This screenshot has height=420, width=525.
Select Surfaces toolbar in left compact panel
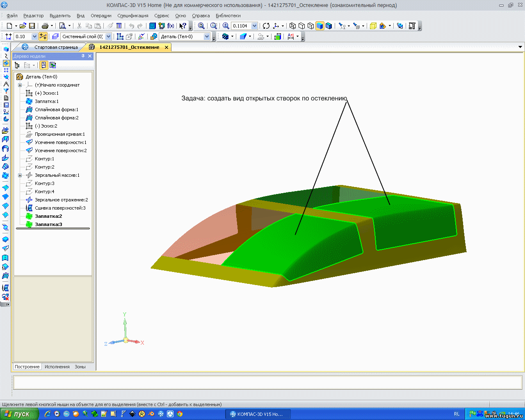click(6, 64)
